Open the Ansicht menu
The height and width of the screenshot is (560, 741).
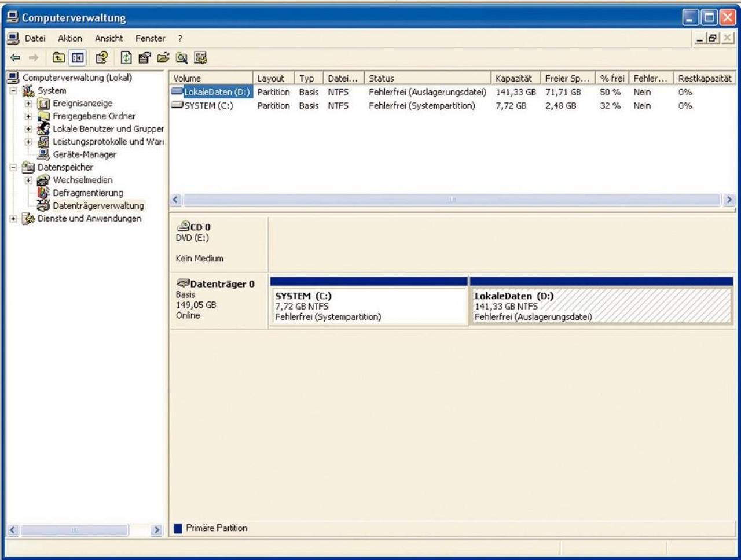(x=109, y=38)
